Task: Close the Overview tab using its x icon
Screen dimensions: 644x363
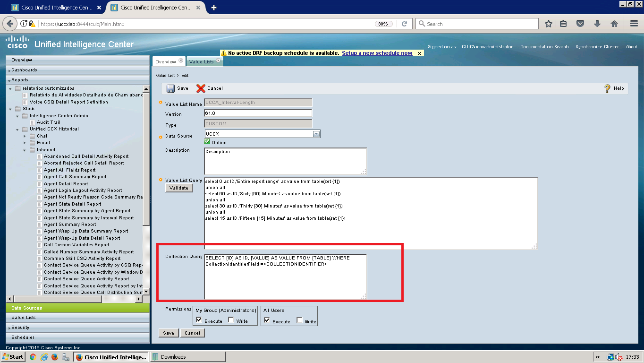Action: [x=181, y=60]
